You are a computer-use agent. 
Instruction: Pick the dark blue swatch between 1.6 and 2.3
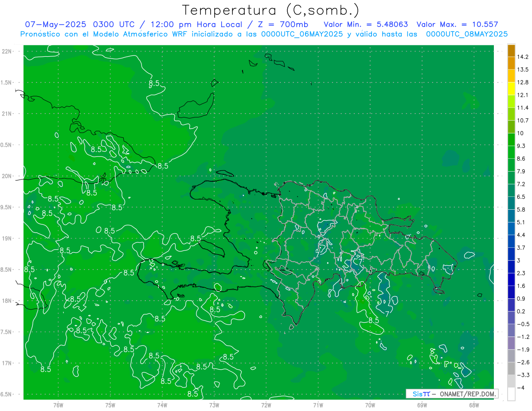pyautogui.click(x=511, y=280)
